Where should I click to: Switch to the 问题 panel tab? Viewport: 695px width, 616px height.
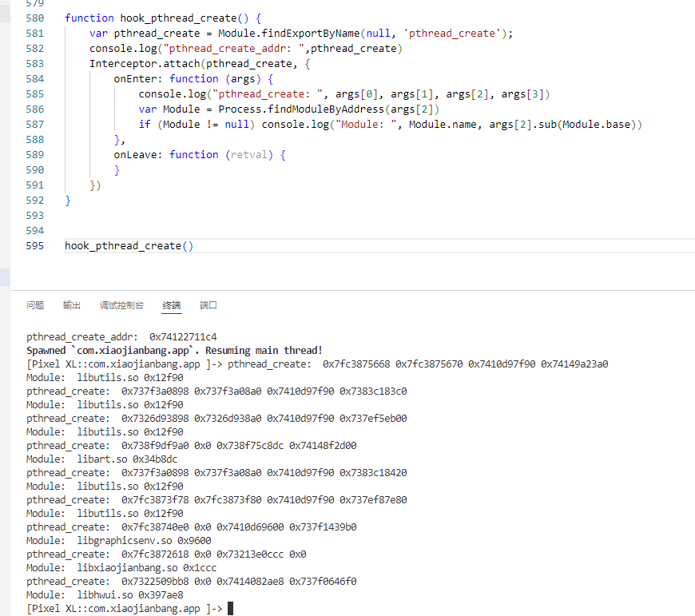tap(35, 305)
